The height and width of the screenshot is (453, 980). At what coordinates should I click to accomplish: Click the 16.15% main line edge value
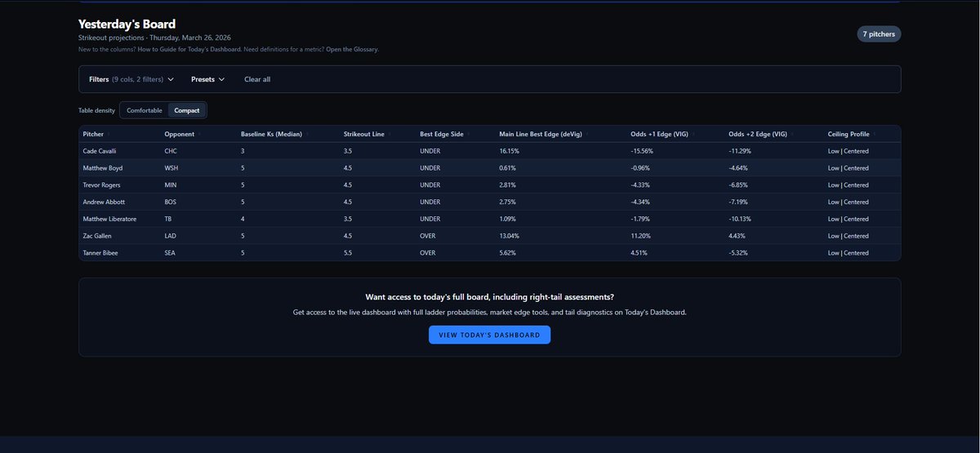(510, 151)
